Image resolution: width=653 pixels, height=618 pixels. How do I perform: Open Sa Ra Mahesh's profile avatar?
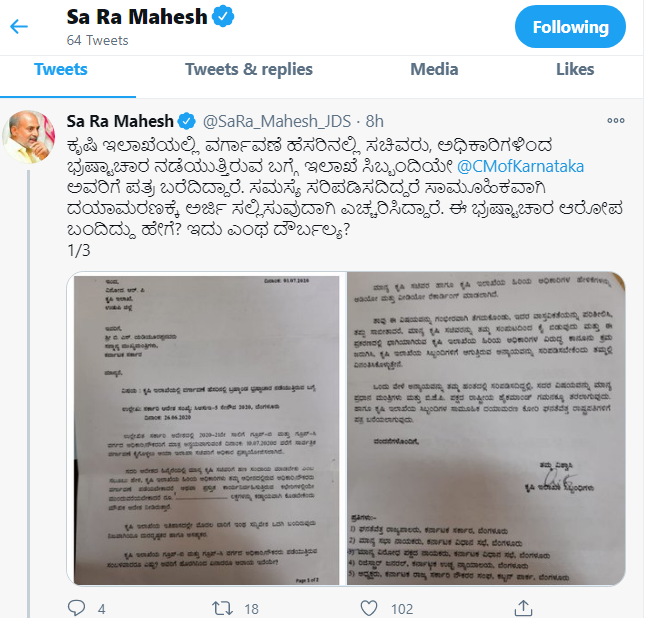pos(29,137)
